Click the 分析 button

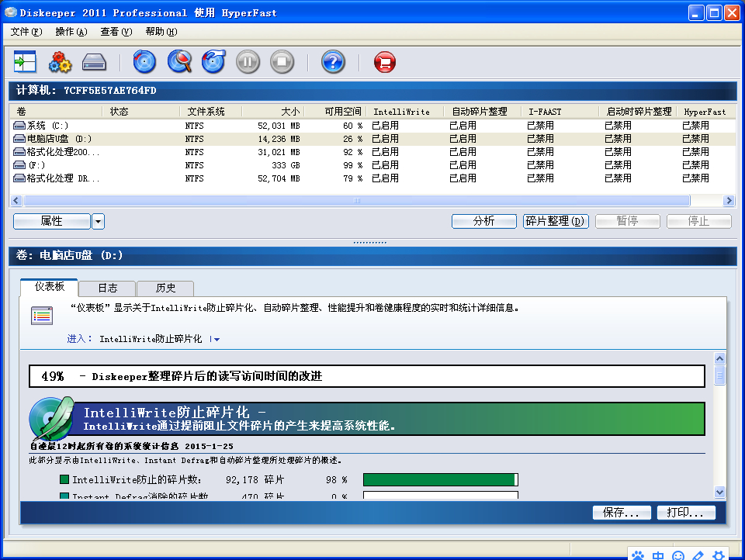484,221
